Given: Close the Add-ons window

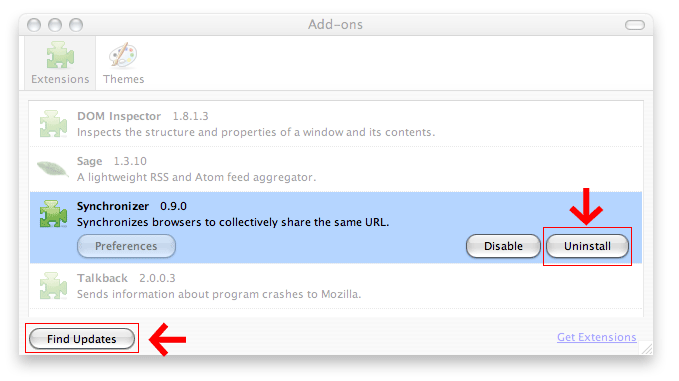Looking at the screenshot, I should point(34,25).
